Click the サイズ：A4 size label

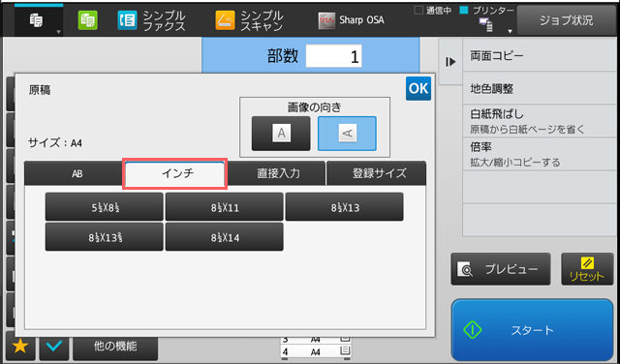click(55, 142)
